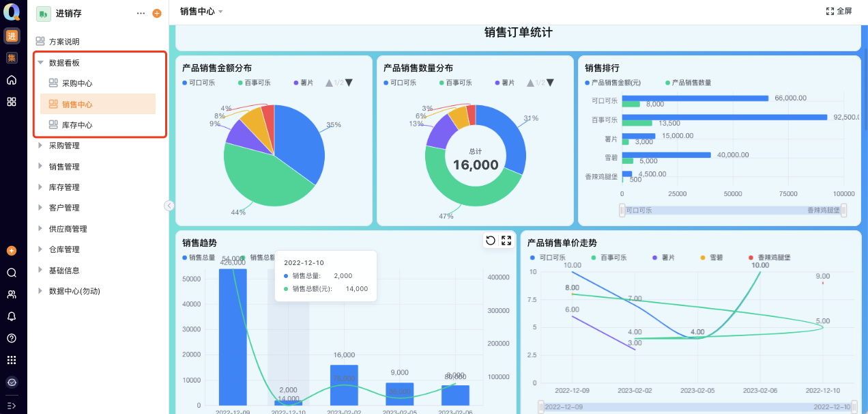Toggle 可口可乐 legend in 产品销售数量分布
The image size is (868, 414).
click(x=400, y=83)
